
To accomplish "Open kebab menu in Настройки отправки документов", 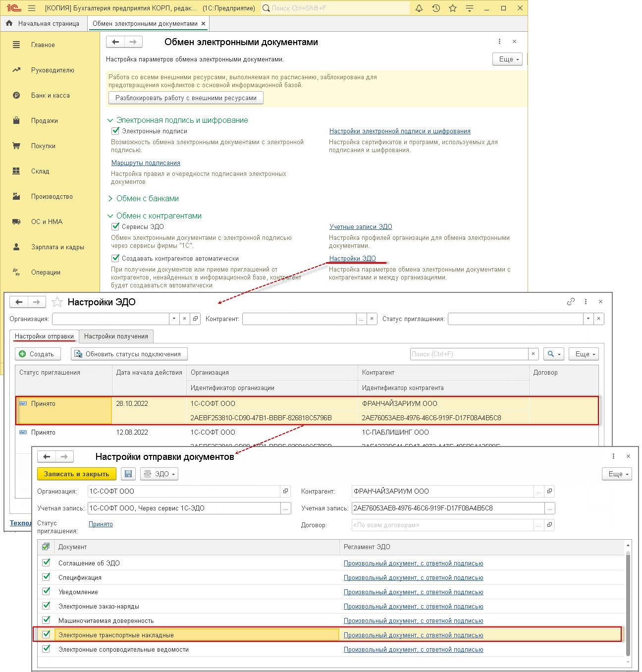I will [613, 456].
